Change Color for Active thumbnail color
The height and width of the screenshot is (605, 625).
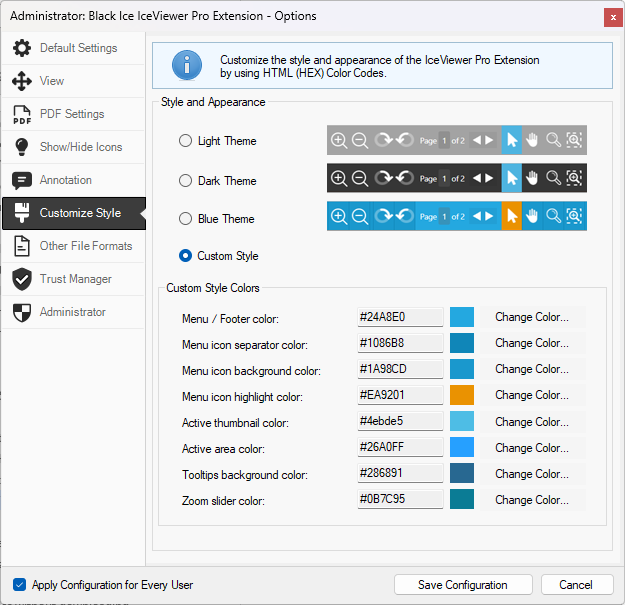[532, 422]
